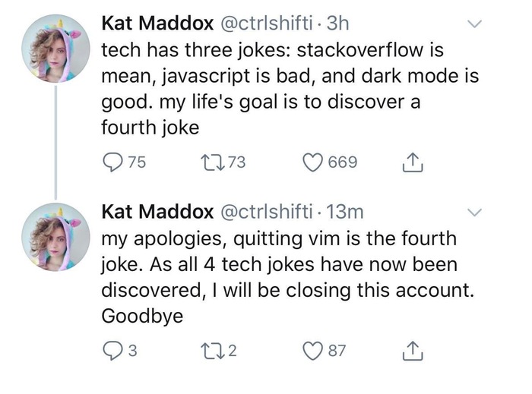Viewport: 532px width, 394px height.
Task: Expand the second tweet's chevron options menu
Action: point(475,210)
